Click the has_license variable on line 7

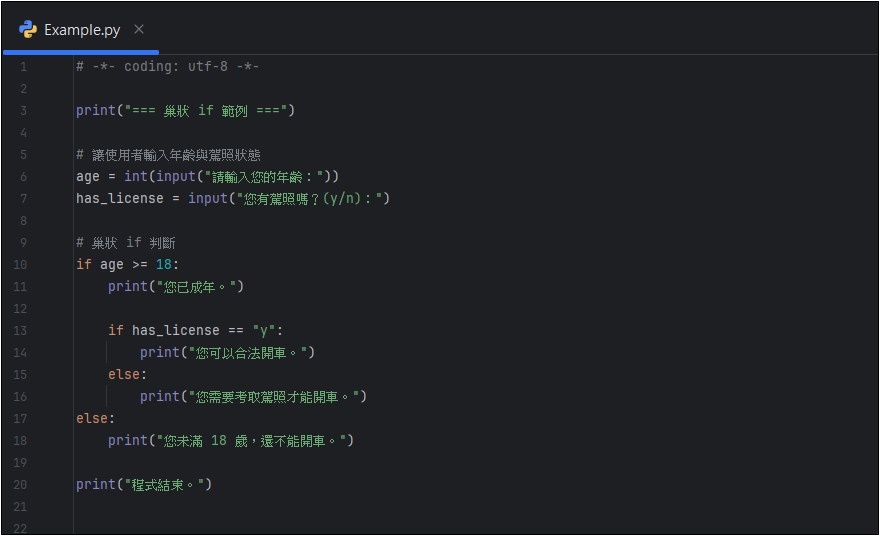[119, 199]
